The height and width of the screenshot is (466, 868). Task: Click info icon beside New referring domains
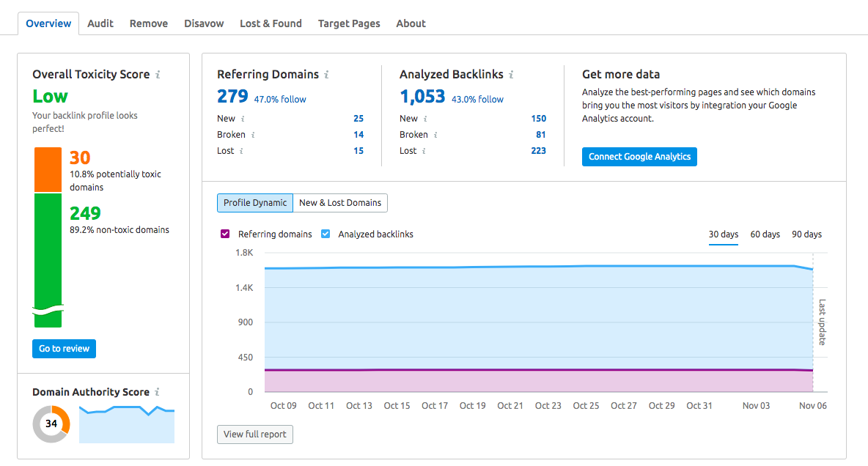243,119
